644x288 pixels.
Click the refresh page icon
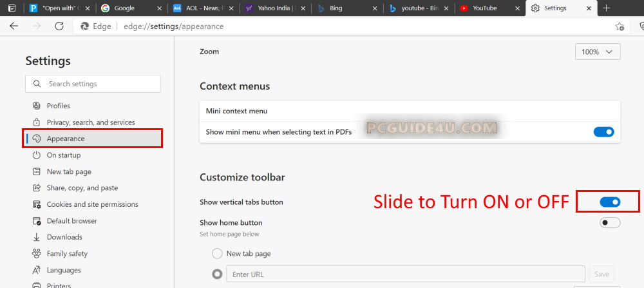tap(59, 26)
